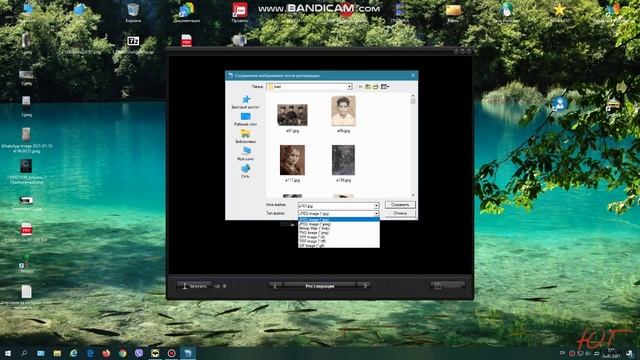Open Viber from the taskbar
Viewport: 640px width, 360px height.
[x=139, y=353]
